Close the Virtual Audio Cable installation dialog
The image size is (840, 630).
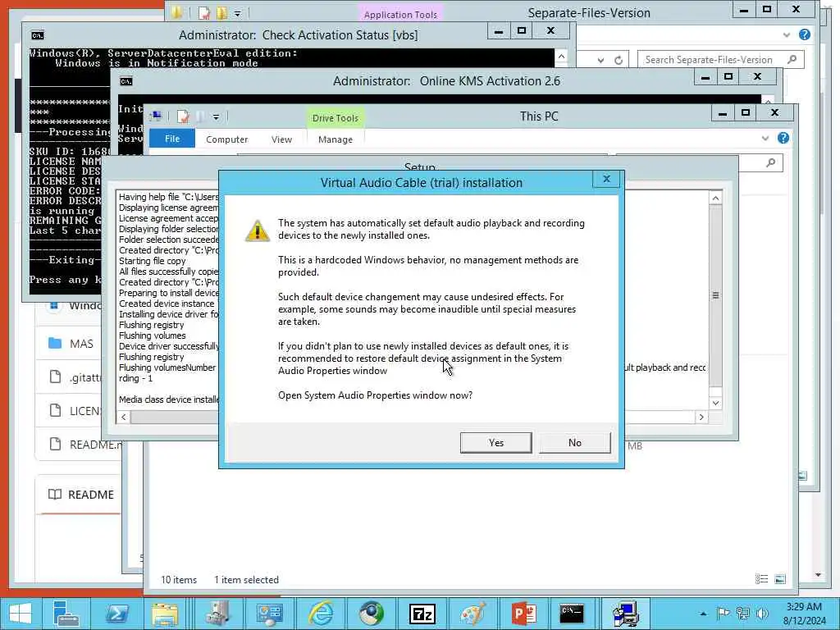606,179
